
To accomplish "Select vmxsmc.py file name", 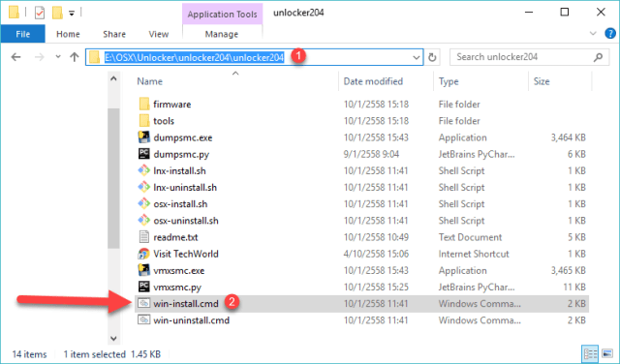I will pos(177,287).
